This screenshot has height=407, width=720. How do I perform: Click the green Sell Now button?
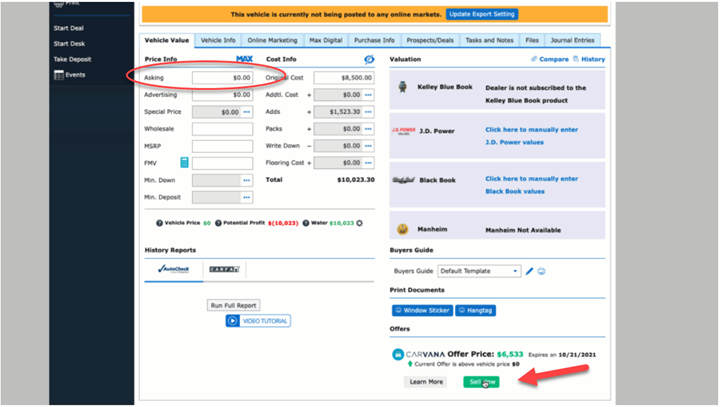pos(481,382)
